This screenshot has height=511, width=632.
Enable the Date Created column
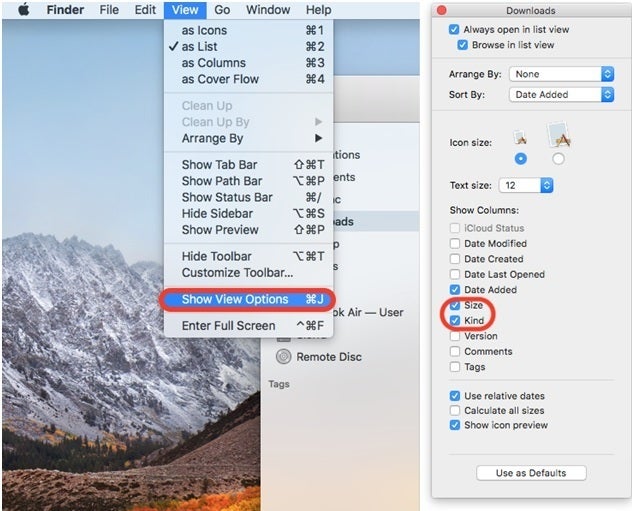click(x=455, y=259)
